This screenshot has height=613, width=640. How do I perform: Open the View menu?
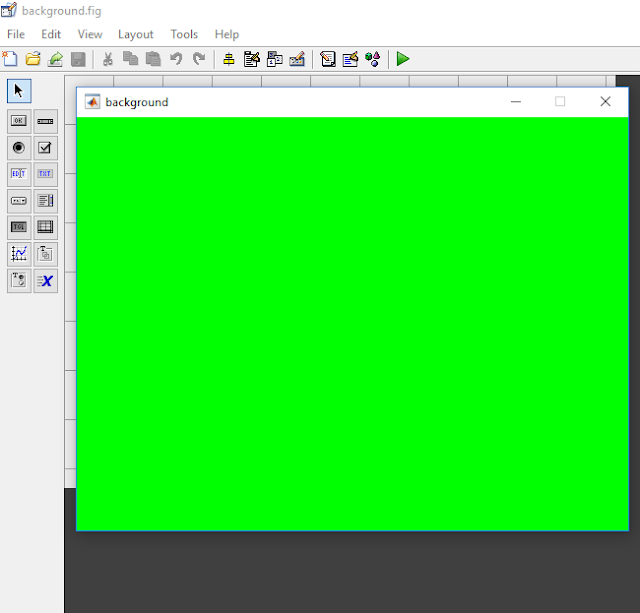[x=90, y=34]
